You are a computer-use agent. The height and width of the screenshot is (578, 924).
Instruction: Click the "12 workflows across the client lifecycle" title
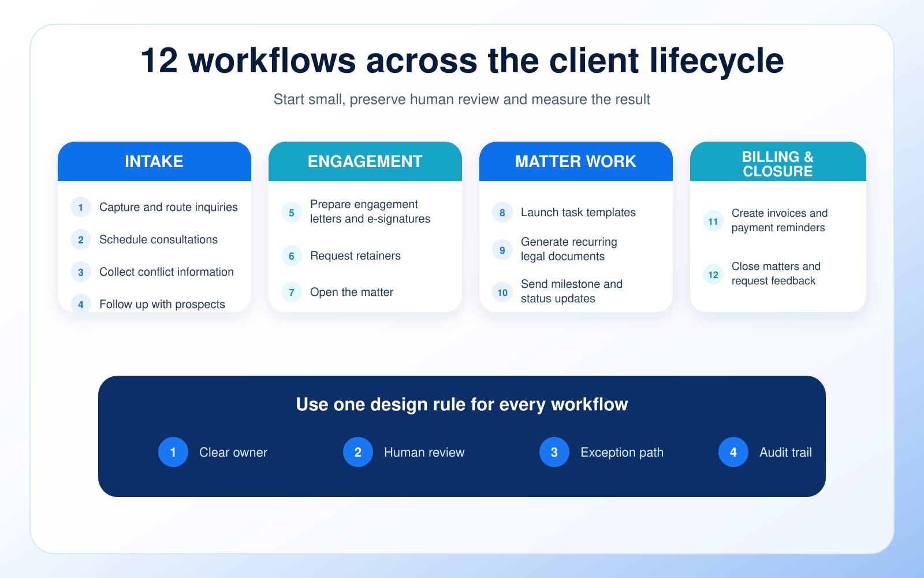[462, 61]
